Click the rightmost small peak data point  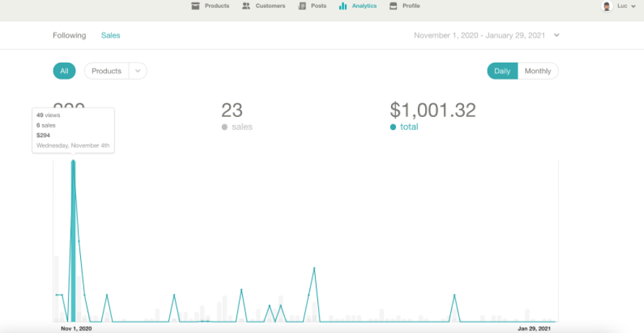point(454,295)
